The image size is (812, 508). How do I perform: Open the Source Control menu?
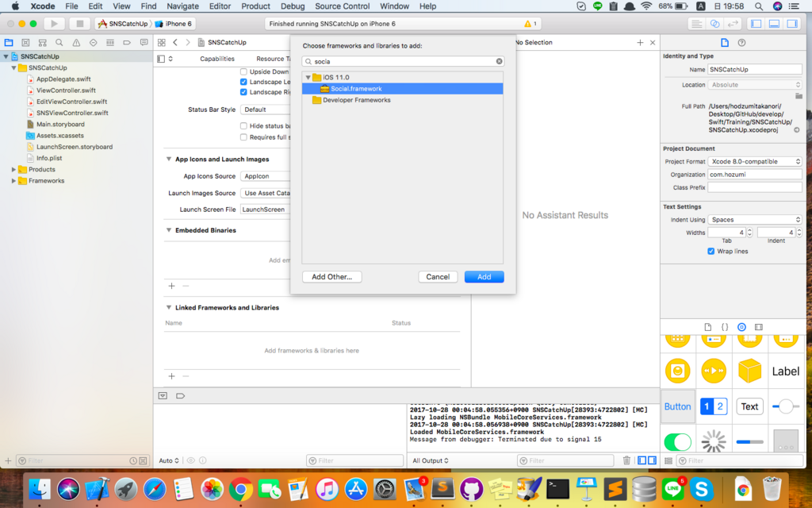click(343, 6)
